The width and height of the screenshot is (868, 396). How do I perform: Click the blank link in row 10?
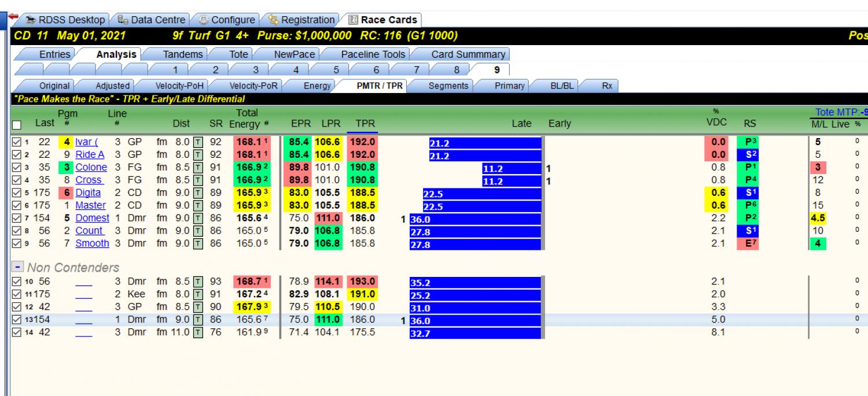click(83, 282)
